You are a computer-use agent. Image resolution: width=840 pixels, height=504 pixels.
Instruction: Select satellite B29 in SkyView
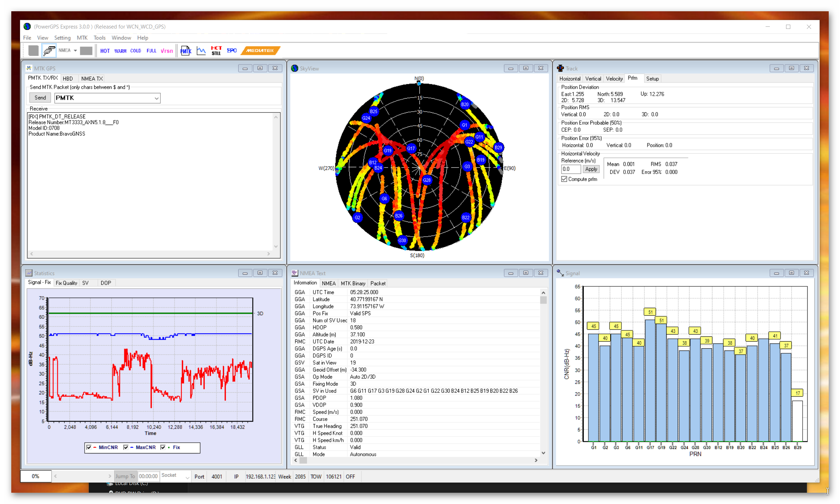click(x=498, y=147)
